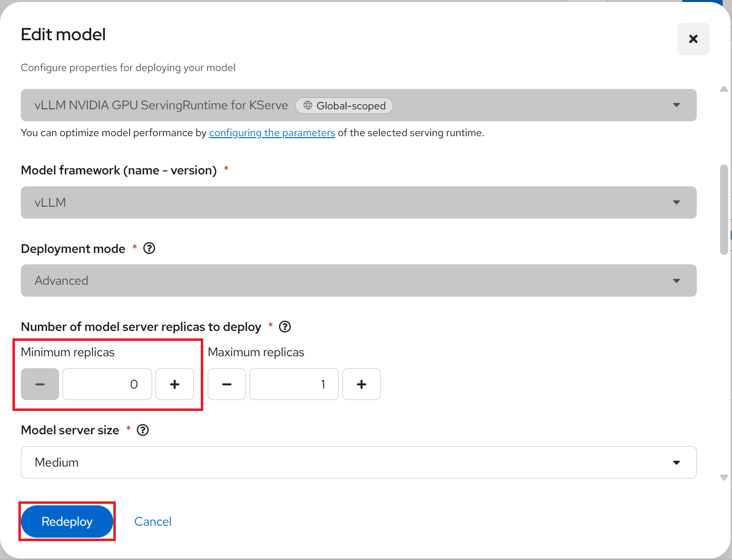732x560 pixels.
Task: Increase the maximum replicas count
Action: tap(361, 384)
